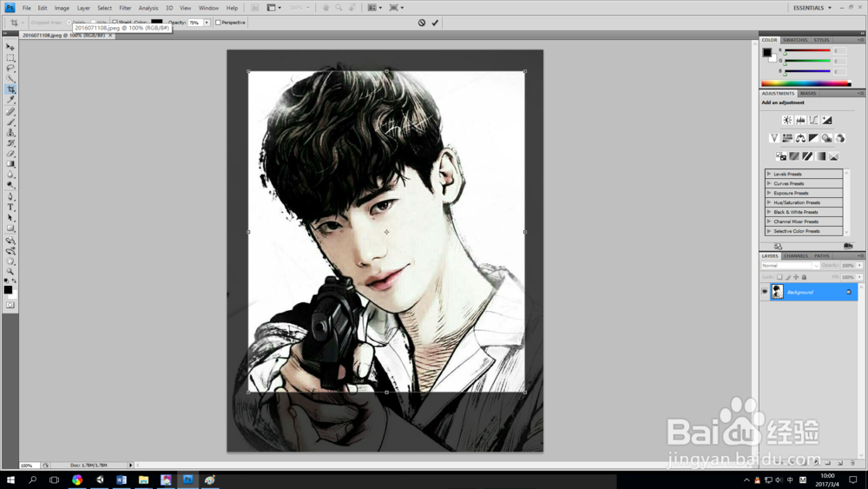Click the zoom percentage field in status bar
The image size is (868, 489).
[29, 466]
